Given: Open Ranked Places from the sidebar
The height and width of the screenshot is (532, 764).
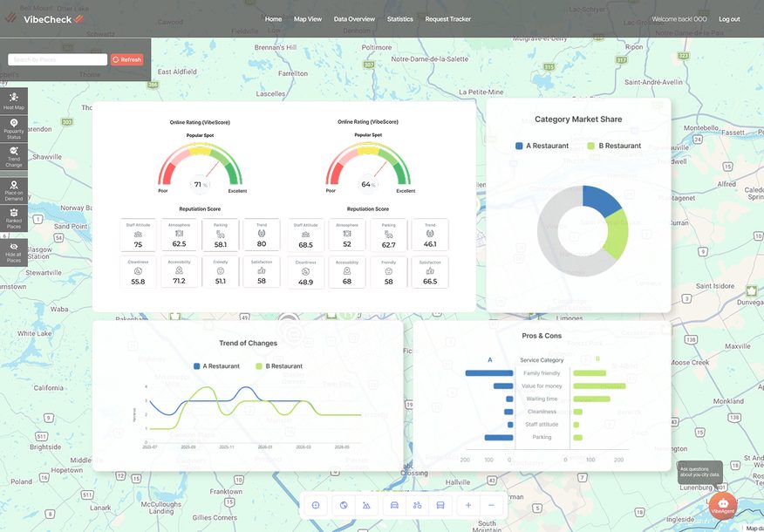Looking at the screenshot, I should 14,218.
